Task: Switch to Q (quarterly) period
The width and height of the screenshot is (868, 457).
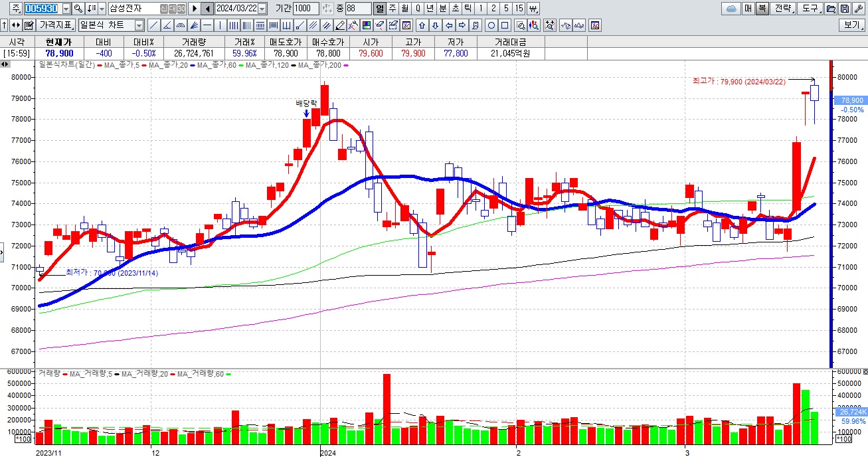Action: pos(418,9)
